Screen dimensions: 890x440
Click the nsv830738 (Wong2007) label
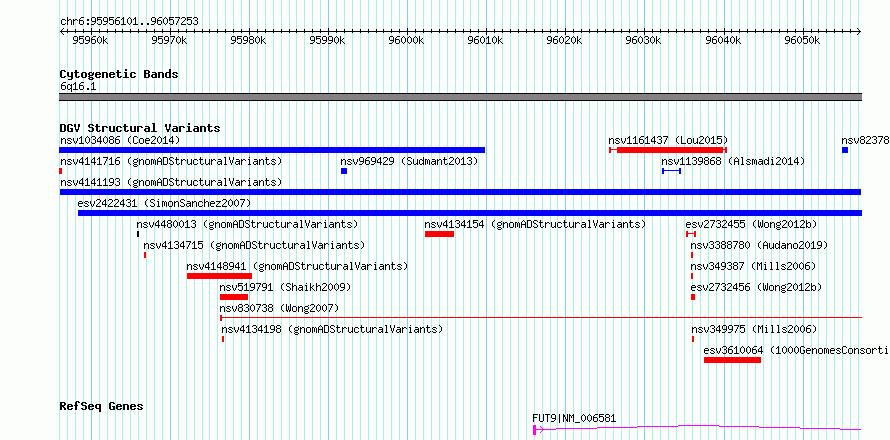(279, 308)
